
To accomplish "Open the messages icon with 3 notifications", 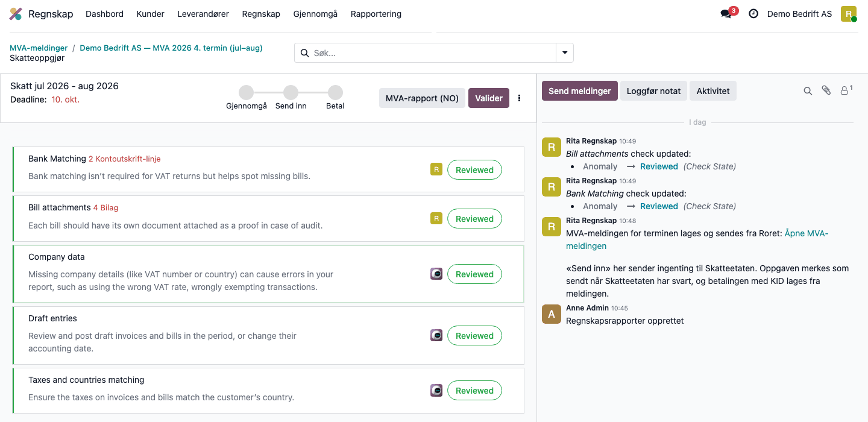I will (726, 14).
